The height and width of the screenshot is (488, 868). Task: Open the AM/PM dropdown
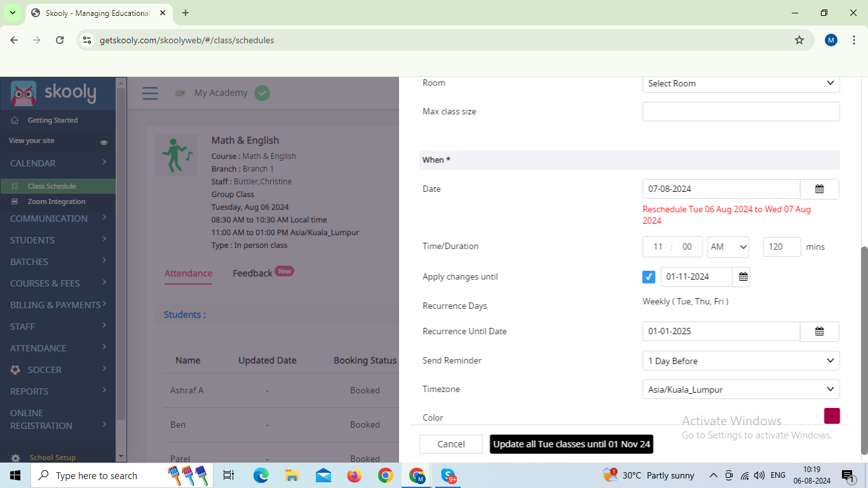(x=728, y=247)
